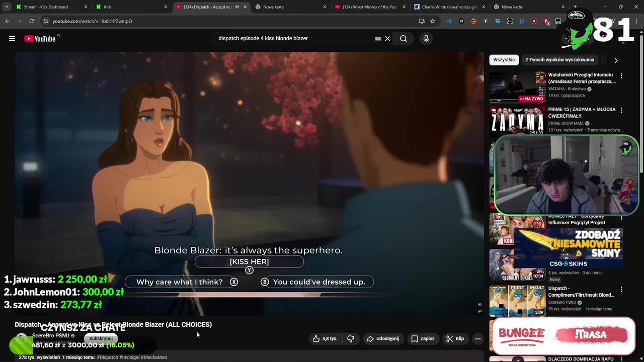This screenshot has width=644, height=362.
Task: Create a clip with Klip button
Action: 455,339
